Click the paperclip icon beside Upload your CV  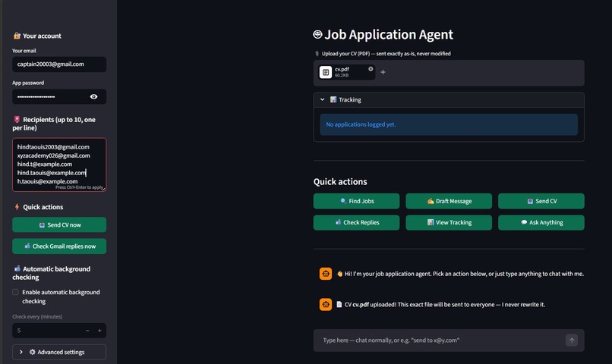pyautogui.click(x=317, y=54)
